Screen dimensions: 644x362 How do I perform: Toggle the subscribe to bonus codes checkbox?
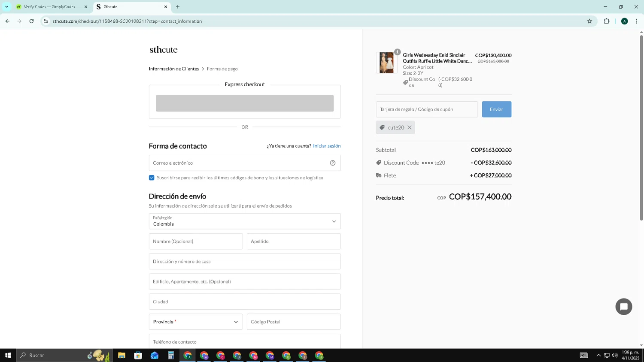coord(152,178)
